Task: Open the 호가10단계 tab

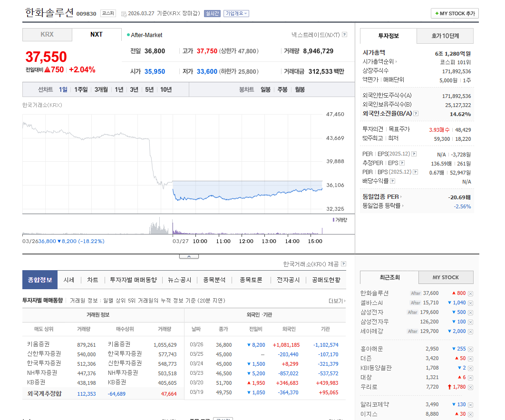Action: (x=445, y=36)
